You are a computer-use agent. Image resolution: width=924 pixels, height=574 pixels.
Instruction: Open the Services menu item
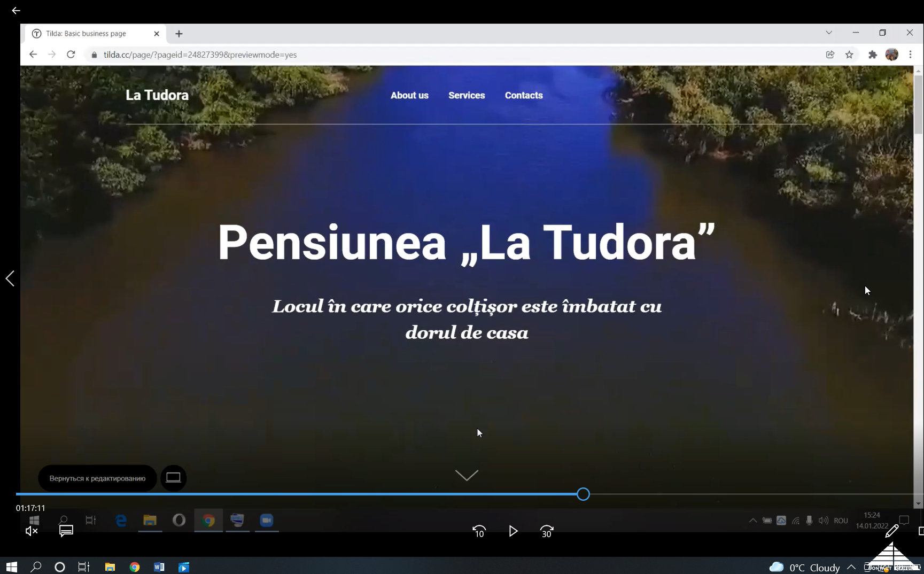tap(467, 95)
